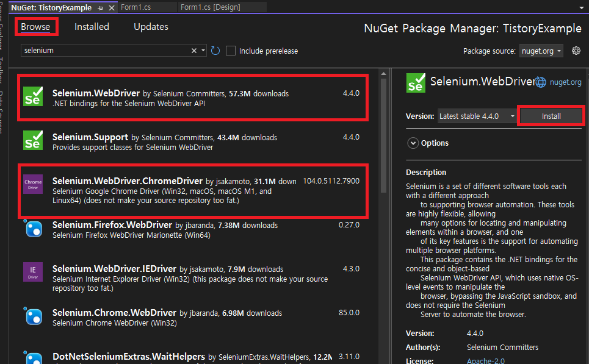Click the Description heading in details pane
The width and height of the screenshot is (589, 364).
(426, 172)
